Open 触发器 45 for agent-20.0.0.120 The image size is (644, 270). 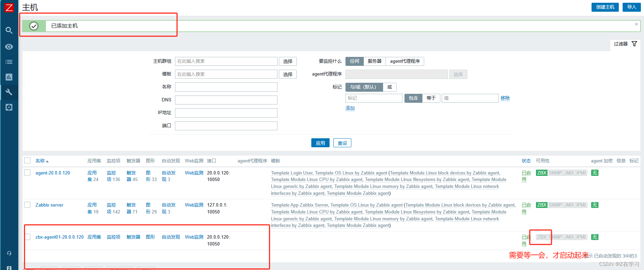132,176
